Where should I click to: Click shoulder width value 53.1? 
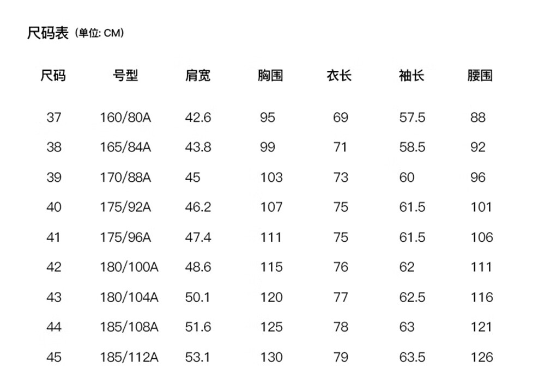198,357
